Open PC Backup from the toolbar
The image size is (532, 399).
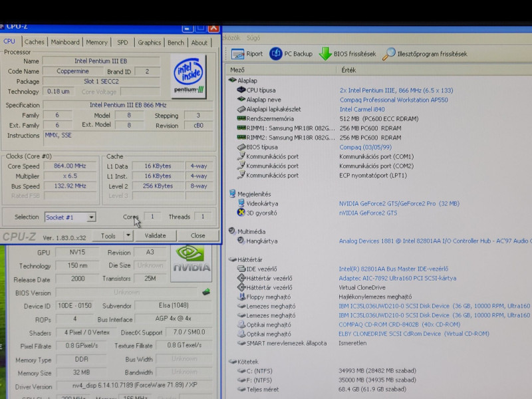coord(276,54)
